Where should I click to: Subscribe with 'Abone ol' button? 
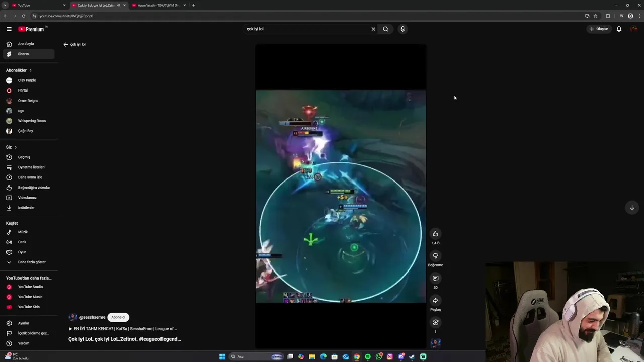point(118,317)
